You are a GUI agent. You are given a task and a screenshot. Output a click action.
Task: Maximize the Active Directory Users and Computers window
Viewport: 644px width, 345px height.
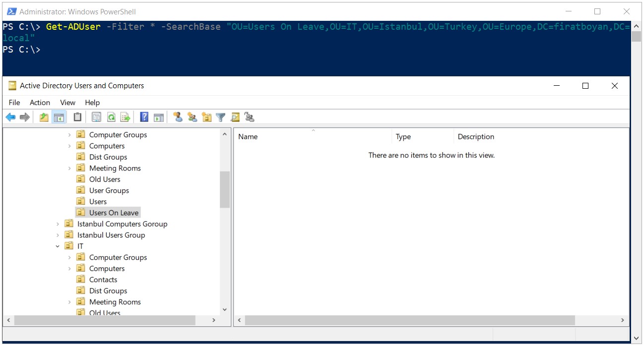pos(585,86)
